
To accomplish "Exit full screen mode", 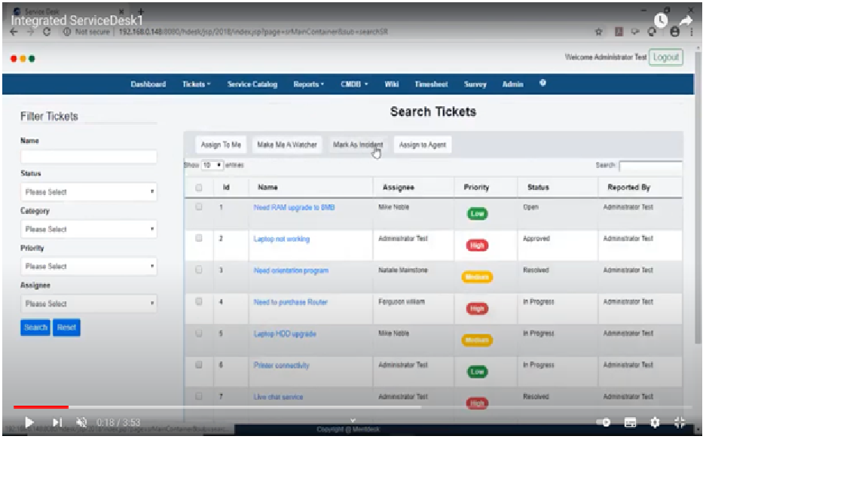I will click(680, 422).
